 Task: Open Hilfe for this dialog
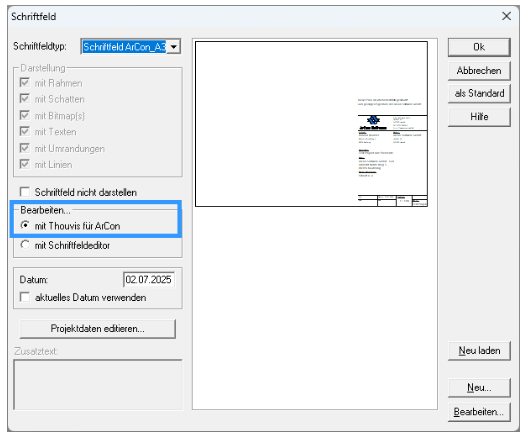pos(479,117)
